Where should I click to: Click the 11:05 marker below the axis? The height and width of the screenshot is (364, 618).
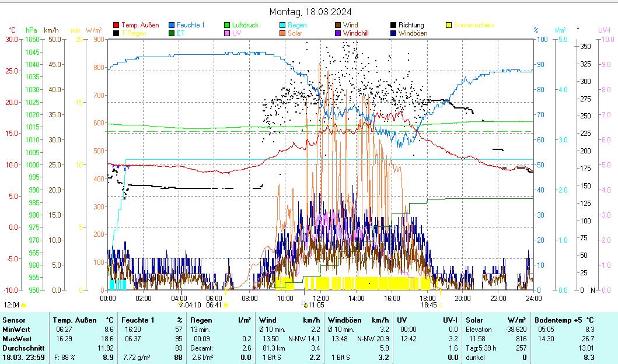pos(316,305)
